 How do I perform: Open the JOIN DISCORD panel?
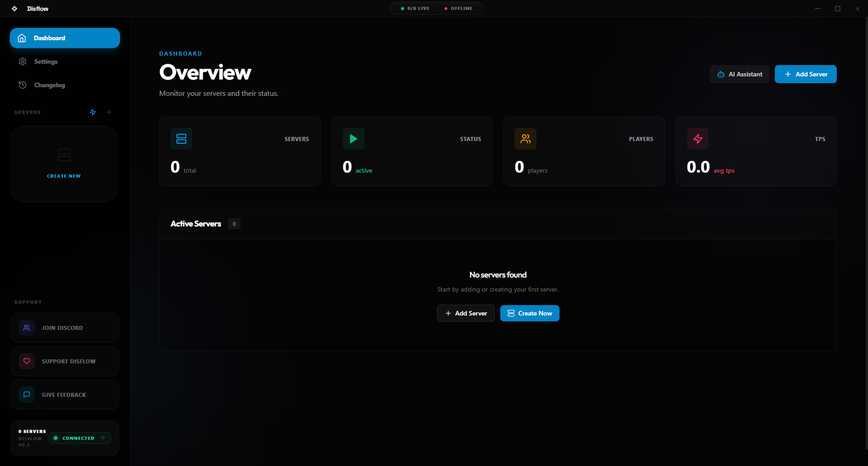(64, 327)
